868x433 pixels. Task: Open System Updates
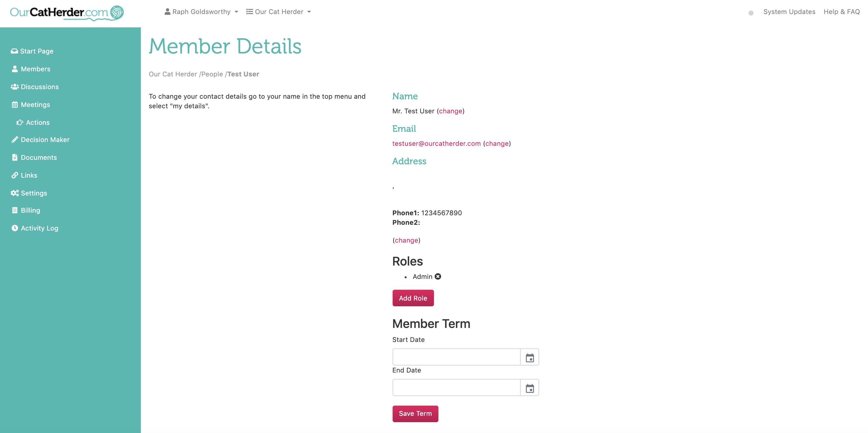790,11
